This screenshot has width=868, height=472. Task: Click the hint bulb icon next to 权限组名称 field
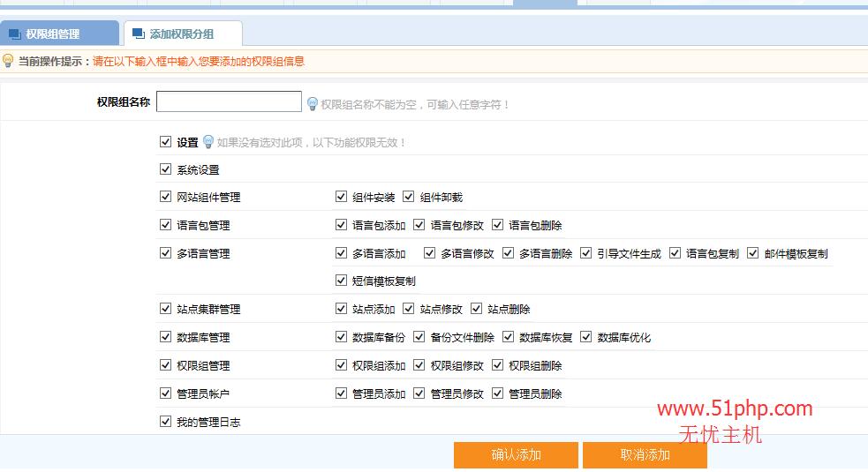coord(312,104)
